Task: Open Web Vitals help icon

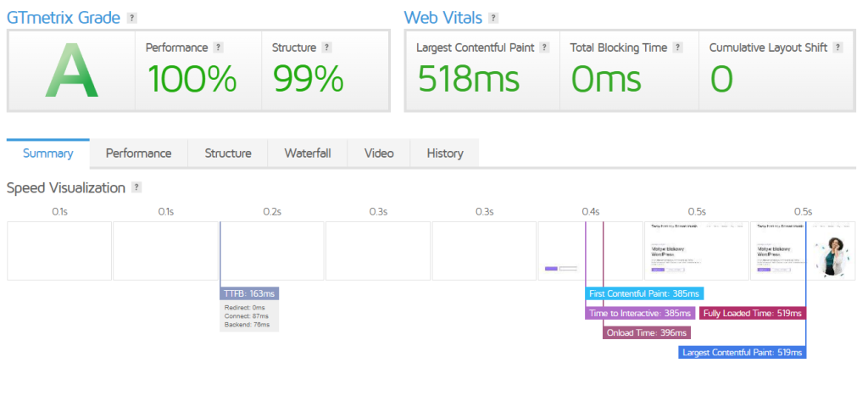Action: coord(494,18)
